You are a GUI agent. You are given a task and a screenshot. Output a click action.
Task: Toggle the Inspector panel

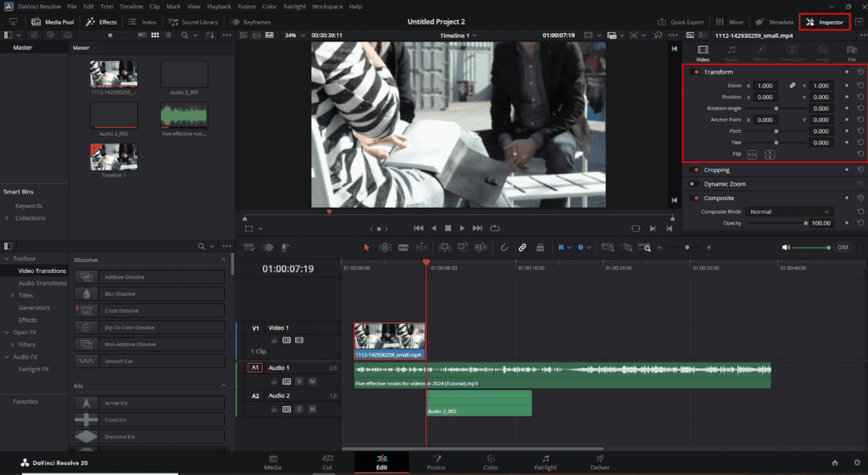click(824, 22)
